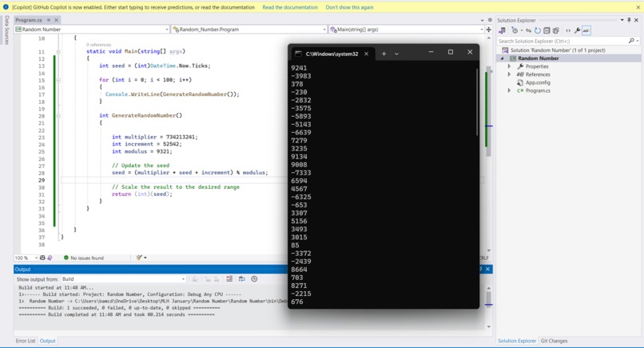Viewport: 644px width, 348px height.
Task: Switch to the Output tab at bottom
Action: point(47,341)
